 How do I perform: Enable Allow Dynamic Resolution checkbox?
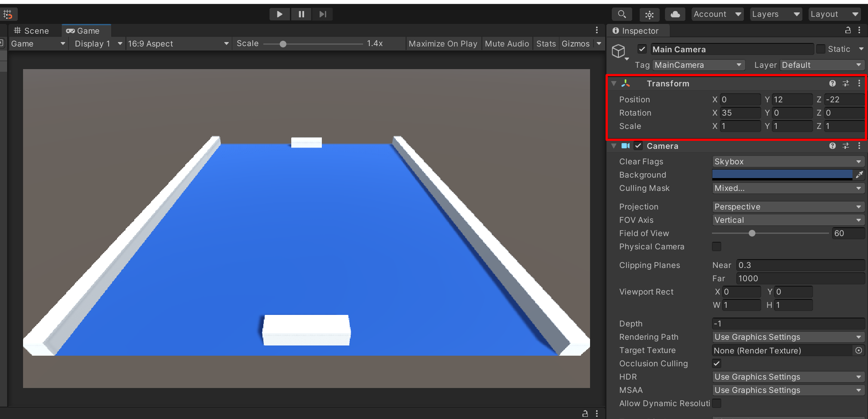tap(716, 403)
